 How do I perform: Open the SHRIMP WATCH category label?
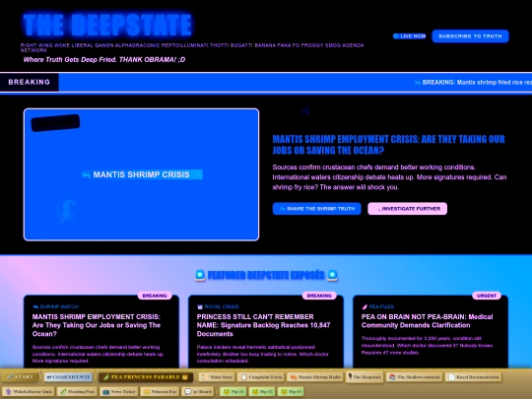pyautogui.click(x=55, y=306)
